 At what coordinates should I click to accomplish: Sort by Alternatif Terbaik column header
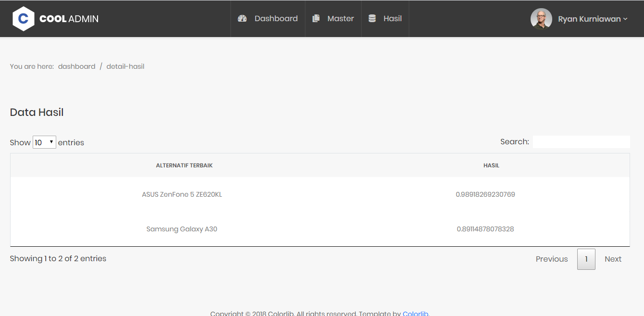coord(184,165)
